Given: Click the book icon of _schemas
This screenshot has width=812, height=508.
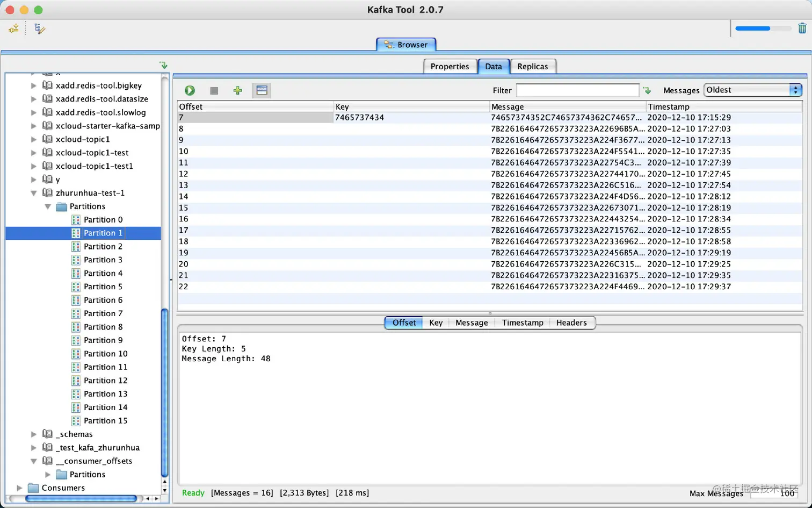Looking at the screenshot, I should pos(47,434).
